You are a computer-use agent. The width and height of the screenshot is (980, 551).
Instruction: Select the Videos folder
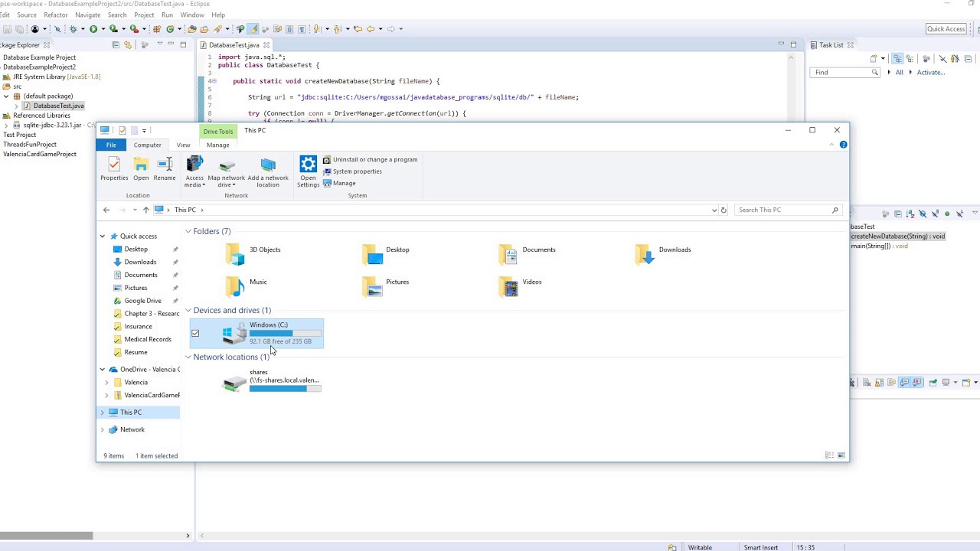(521, 286)
